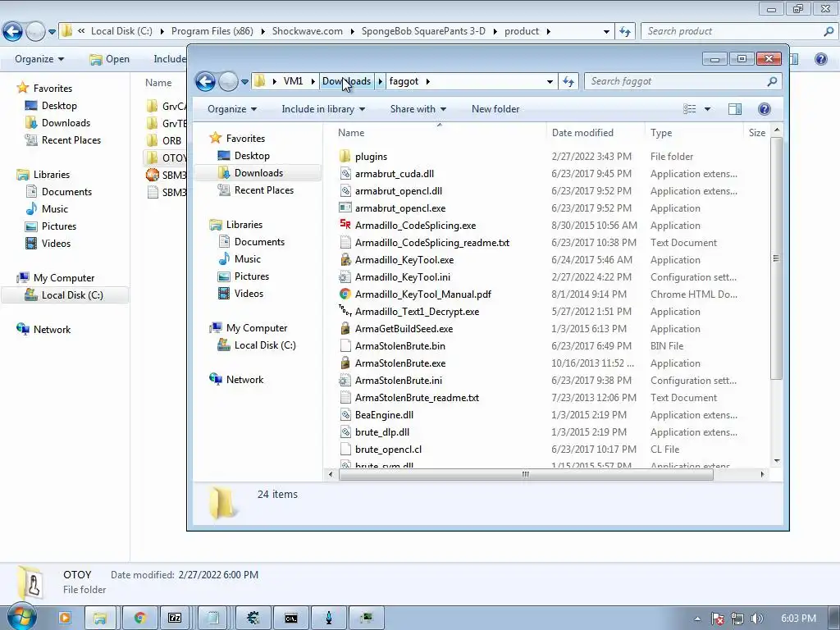
Task: Click the volume speaker tray icon
Action: [x=757, y=619]
